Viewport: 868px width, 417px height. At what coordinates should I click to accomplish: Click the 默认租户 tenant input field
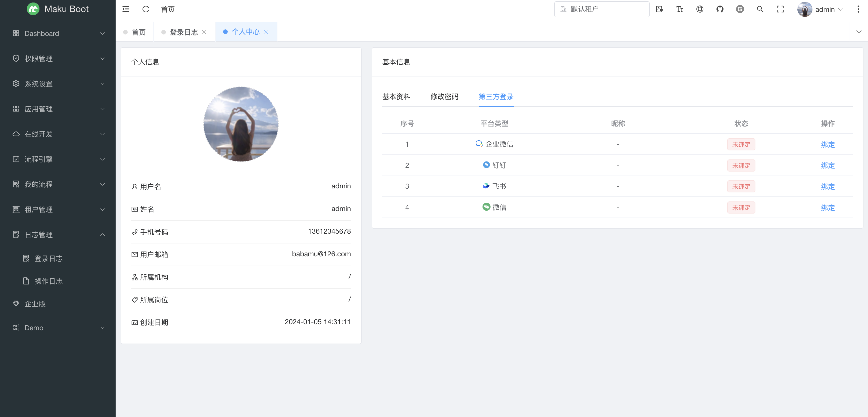click(602, 9)
